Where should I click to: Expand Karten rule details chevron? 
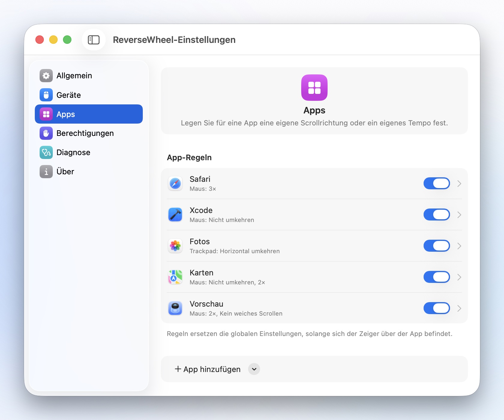point(459,277)
